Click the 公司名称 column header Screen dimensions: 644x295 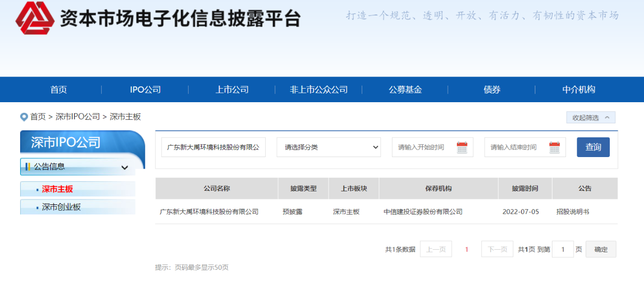tap(217, 188)
